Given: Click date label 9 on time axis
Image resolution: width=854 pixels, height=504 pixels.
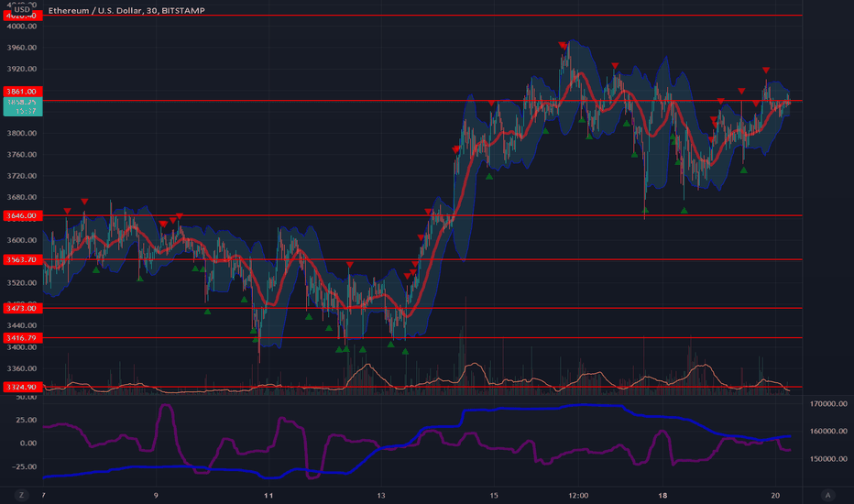Looking at the screenshot, I should (156, 495).
